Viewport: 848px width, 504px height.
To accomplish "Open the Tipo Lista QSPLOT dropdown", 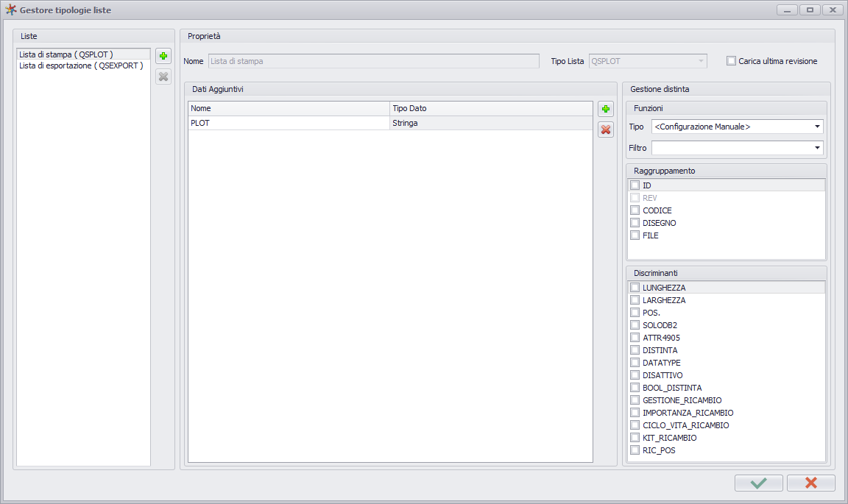I will click(x=648, y=61).
